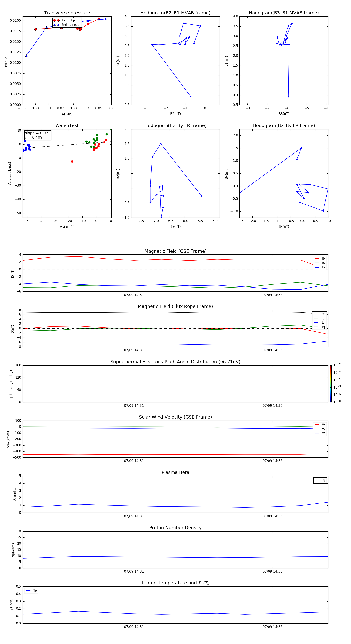Click the "Pt(nPa)" y-axis label
Image resolution: width=351 pixels, height=644 pixels.
pyautogui.click(x=6, y=61)
